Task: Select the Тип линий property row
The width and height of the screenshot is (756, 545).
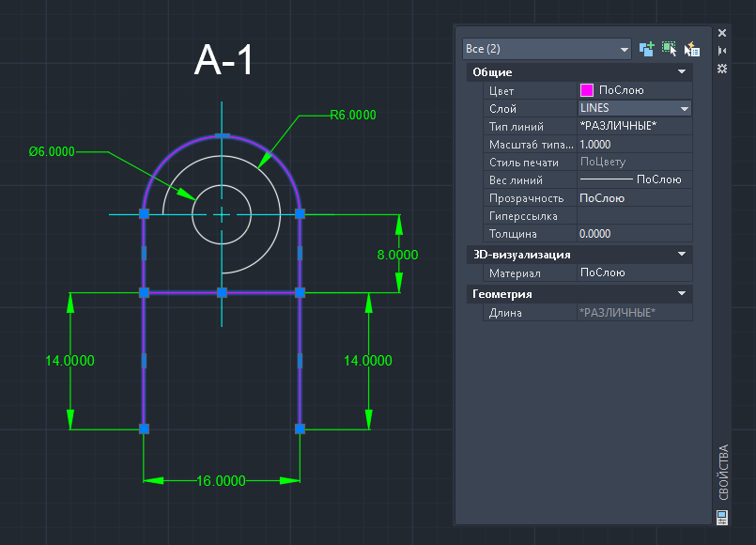Action: [588, 126]
